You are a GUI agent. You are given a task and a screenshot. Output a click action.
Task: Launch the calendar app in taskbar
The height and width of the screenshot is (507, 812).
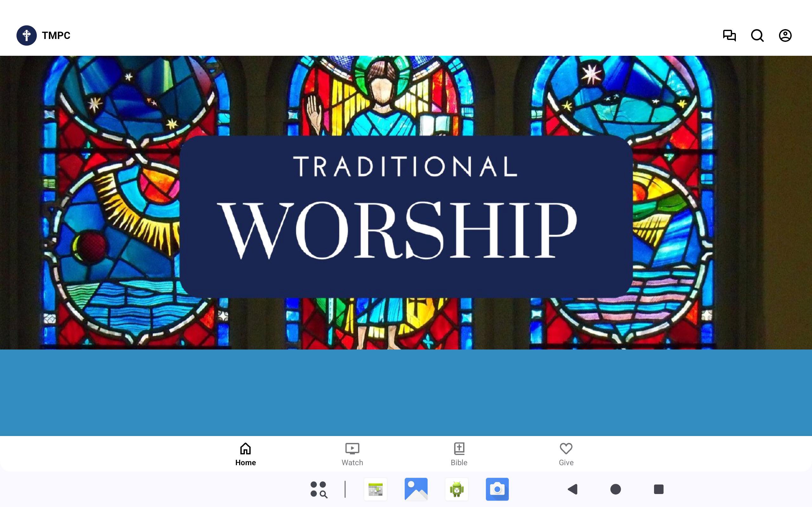pyautogui.click(x=375, y=489)
